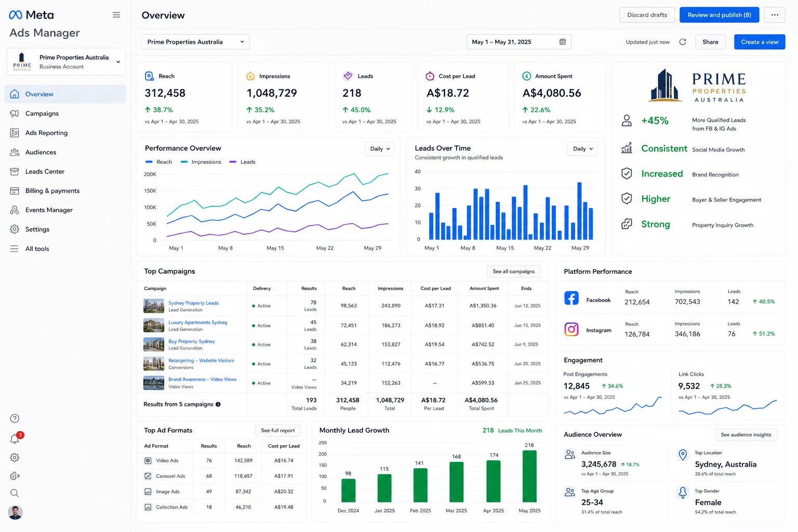Open Buy Property Sydney campaign link
Viewport: 798px width, 532px height.
(191, 342)
